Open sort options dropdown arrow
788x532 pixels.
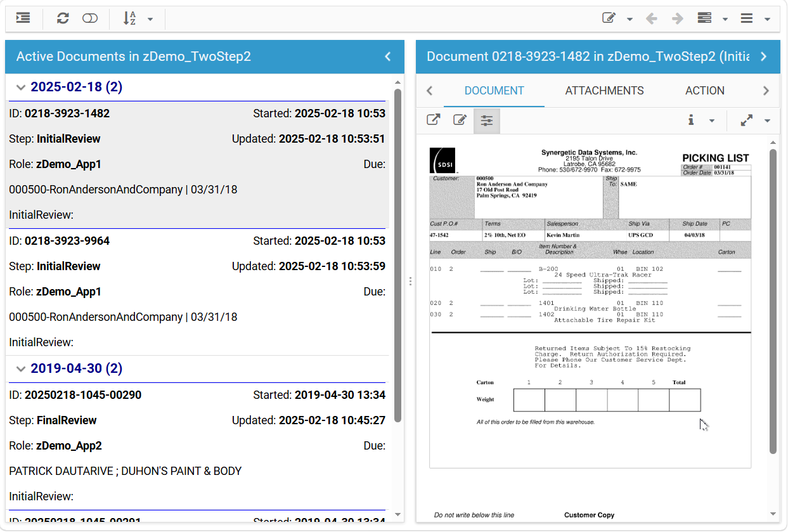coord(150,19)
